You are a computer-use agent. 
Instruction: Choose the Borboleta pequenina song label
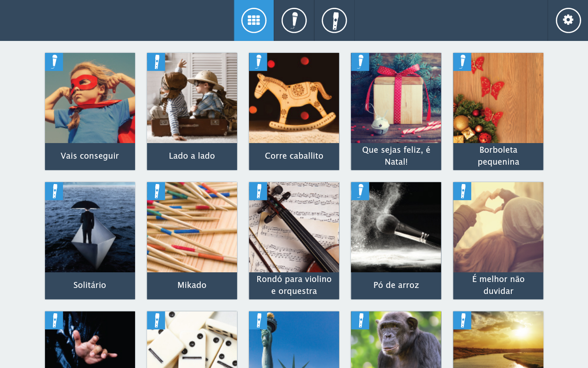[x=498, y=156]
